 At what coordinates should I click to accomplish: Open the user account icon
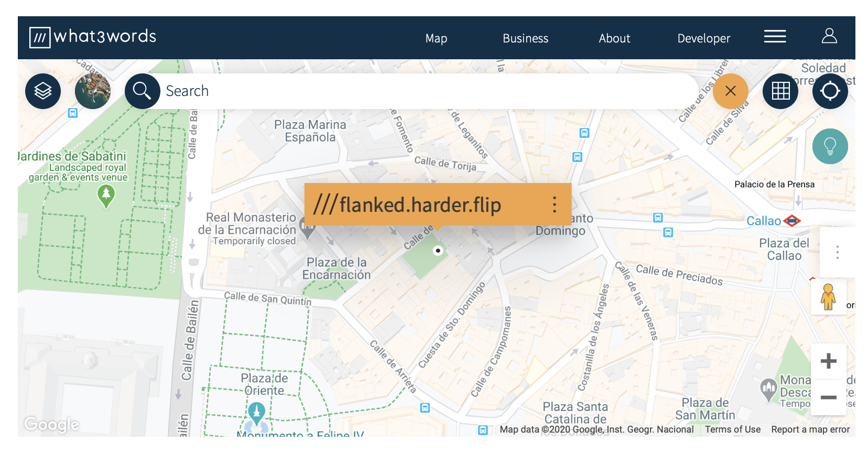(x=829, y=36)
